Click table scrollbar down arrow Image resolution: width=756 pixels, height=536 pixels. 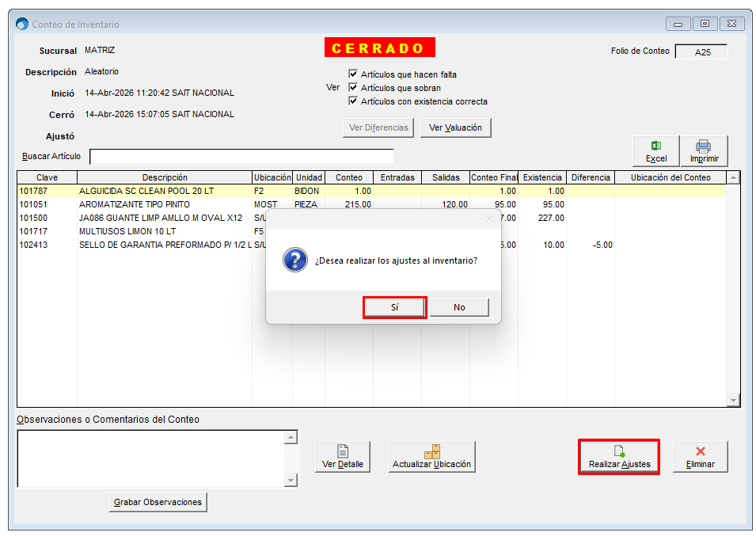tap(733, 401)
